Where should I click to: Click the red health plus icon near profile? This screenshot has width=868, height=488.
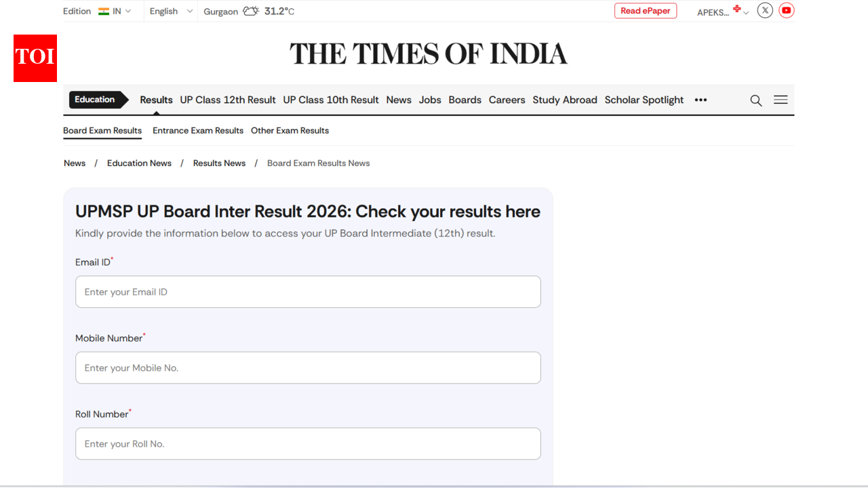tap(736, 8)
